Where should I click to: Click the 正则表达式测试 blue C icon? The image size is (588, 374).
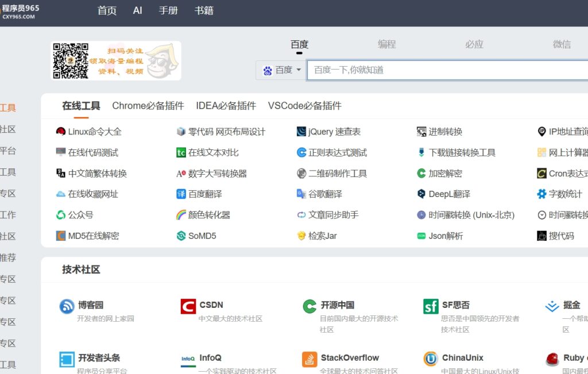pos(301,152)
